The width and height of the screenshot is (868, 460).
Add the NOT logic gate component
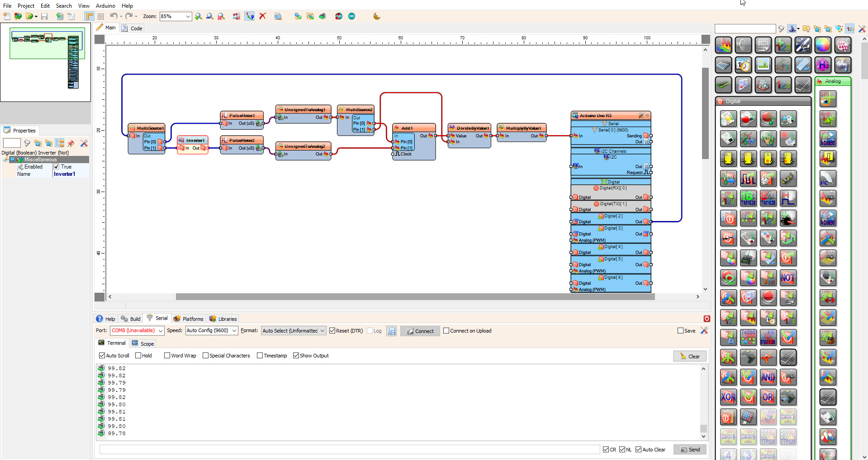787,278
